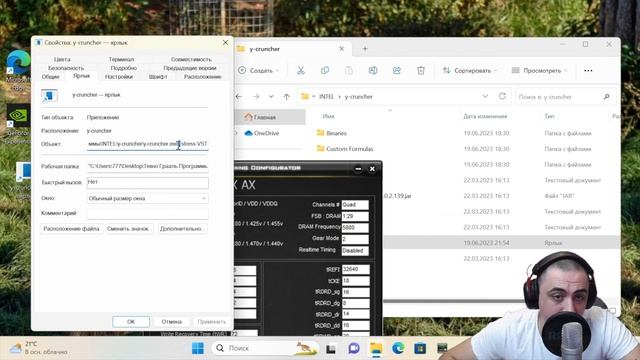The image size is (640, 360).
Task: Click the taskbar Поиск search box
Action: tap(265, 348)
